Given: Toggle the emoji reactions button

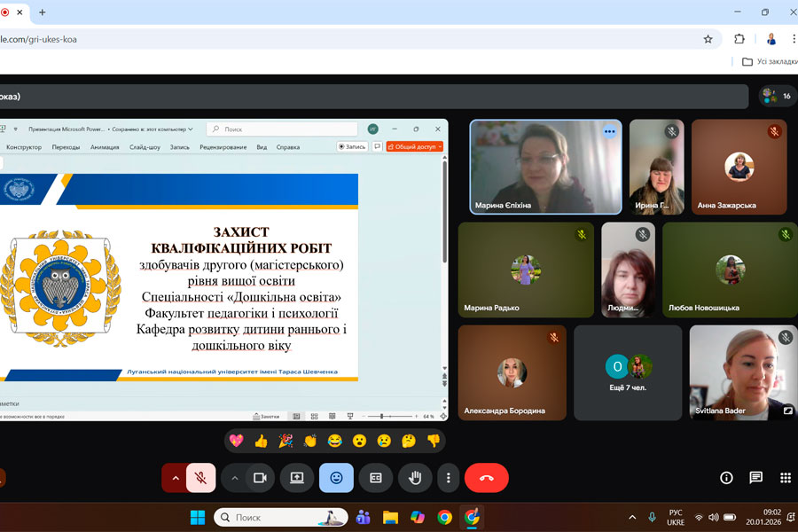Looking at the screenshot, I should point(336,478).
